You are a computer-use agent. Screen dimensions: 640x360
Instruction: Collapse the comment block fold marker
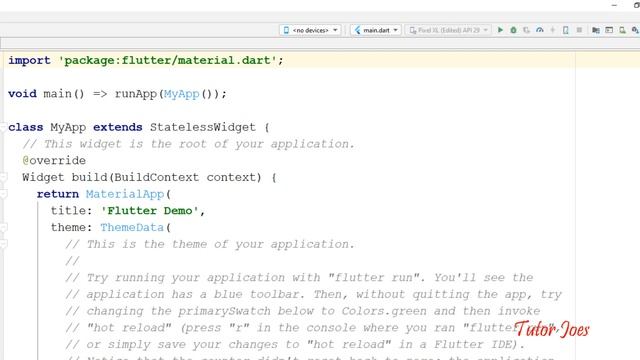coord(3,244)
